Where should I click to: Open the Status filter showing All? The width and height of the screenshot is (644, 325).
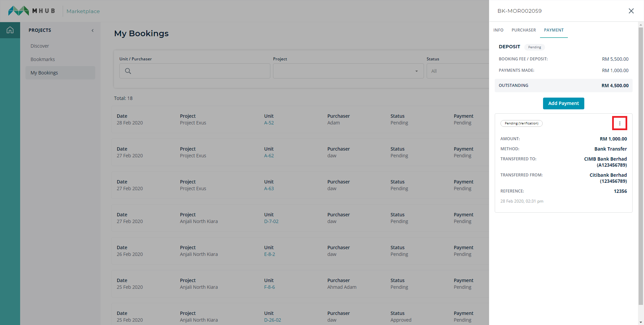pyautogui.click(x=458, y=71)
